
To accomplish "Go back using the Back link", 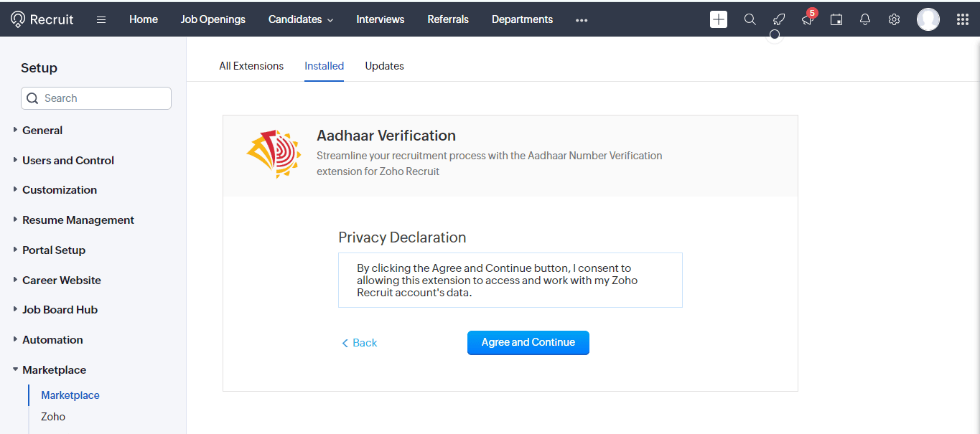I will click(360, 343).
